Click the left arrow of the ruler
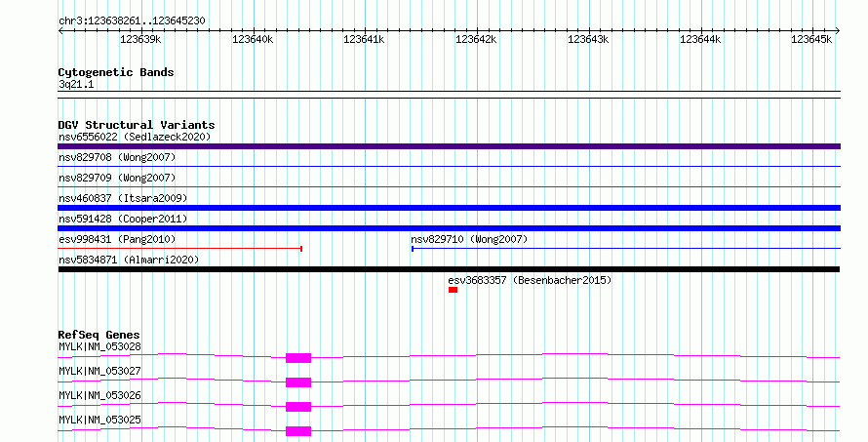The image size is (868, 442). 60,30
